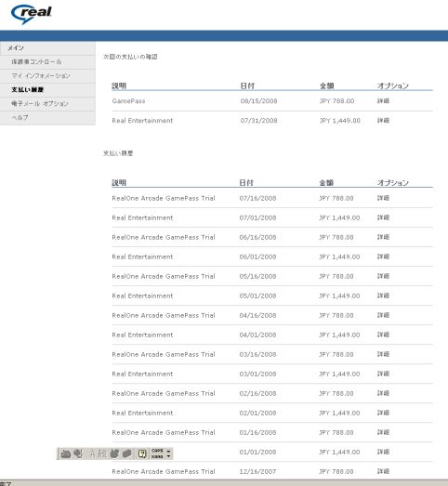Click the 支払い履歴 section heading above the history table
448x486 pixels.
pyautogui.click(x=118, y=153)
